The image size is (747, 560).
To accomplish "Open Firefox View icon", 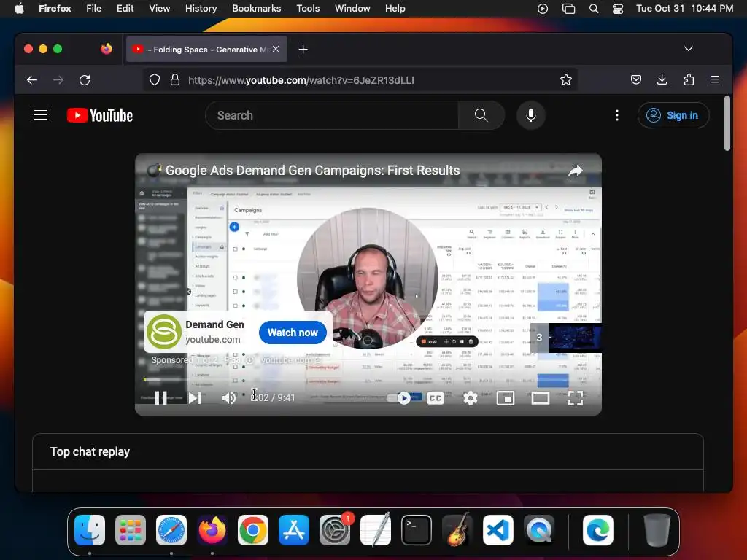I will (x=107, y=49).
